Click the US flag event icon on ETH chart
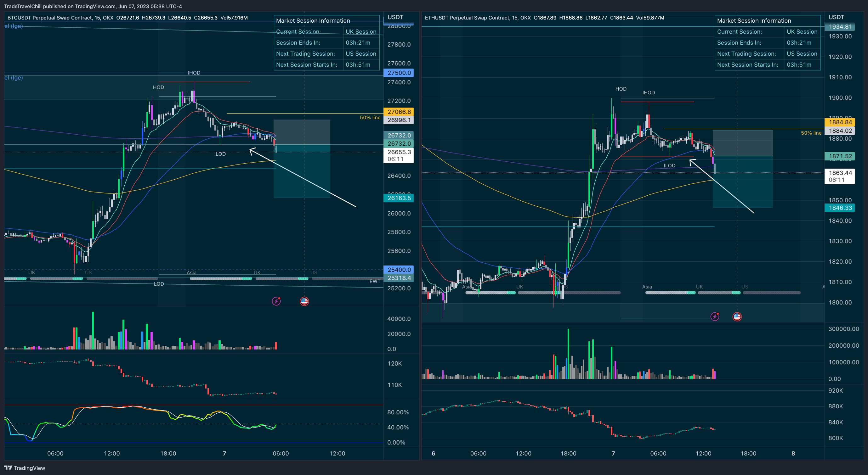Viewport: 868px width, 475px height. pyautogui.click(x=737, y=316)
